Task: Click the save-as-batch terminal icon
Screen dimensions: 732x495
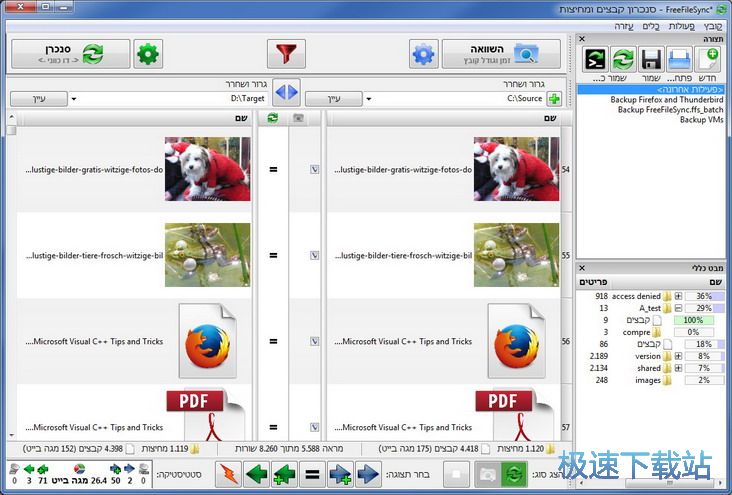Action: [x=595, y=59]
